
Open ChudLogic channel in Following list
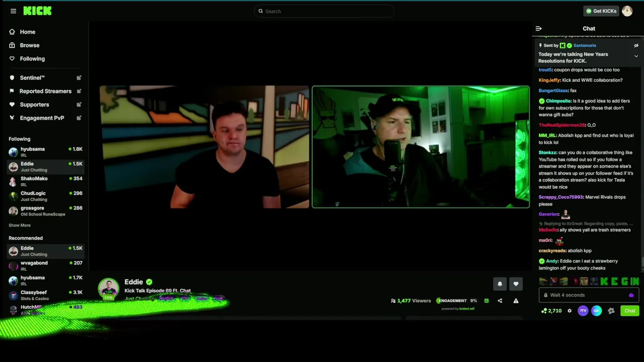click(46, 196)
